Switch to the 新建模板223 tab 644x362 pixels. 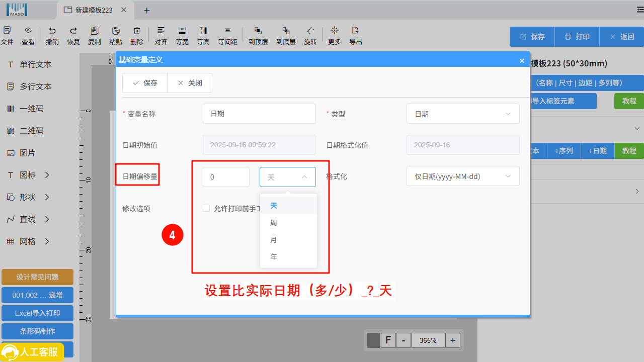93,10
